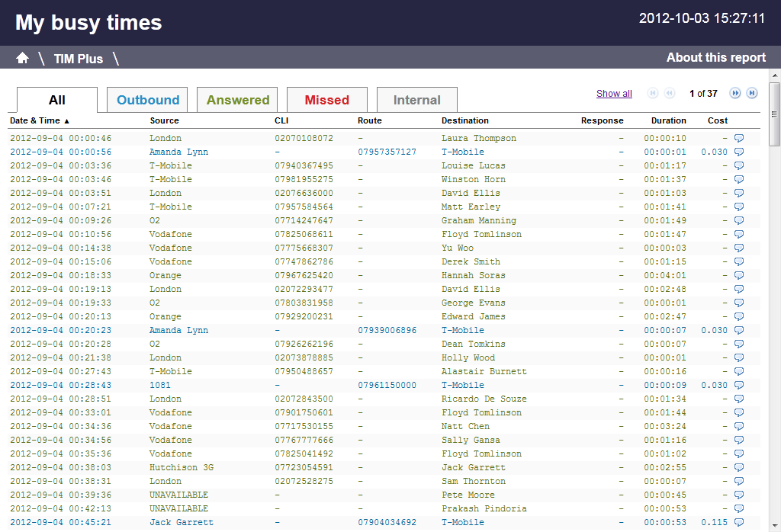The height and width of the screenshot is (532, 781).
Task: Click TIM Plus in the breadcrumb
Action: [79, 59]
